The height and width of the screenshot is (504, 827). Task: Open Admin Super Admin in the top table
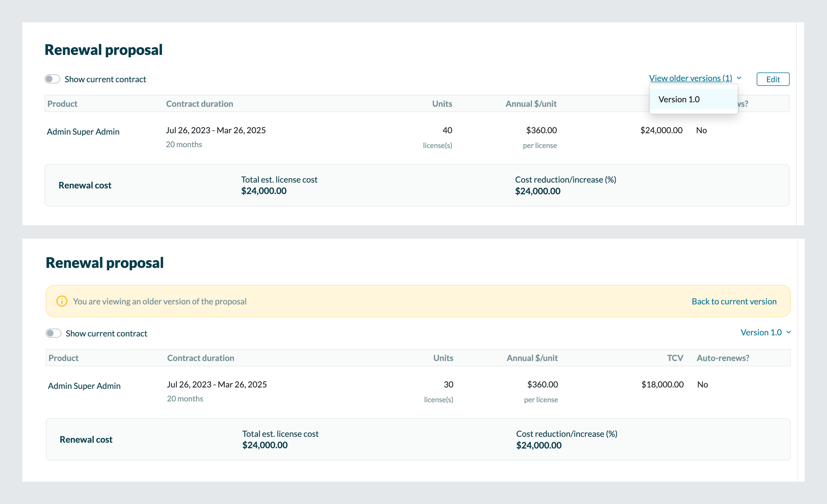[x=83, y=132]
